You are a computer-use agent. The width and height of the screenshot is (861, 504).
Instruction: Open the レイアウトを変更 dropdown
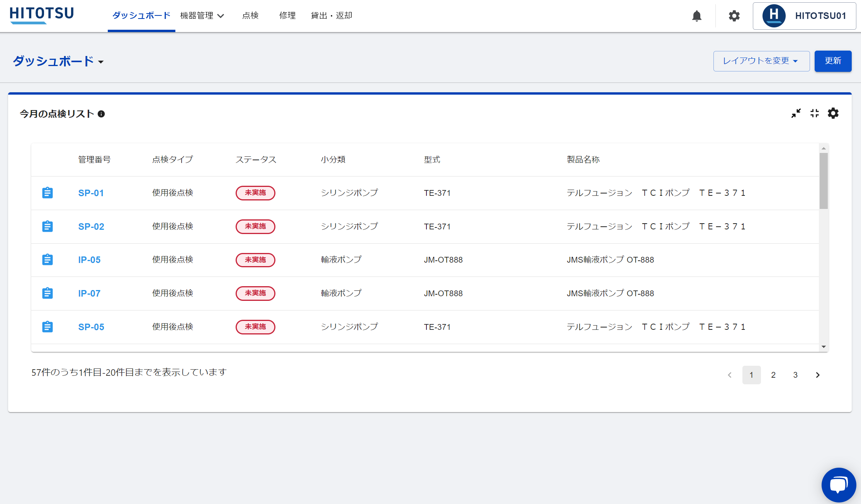tap(761, 61)
